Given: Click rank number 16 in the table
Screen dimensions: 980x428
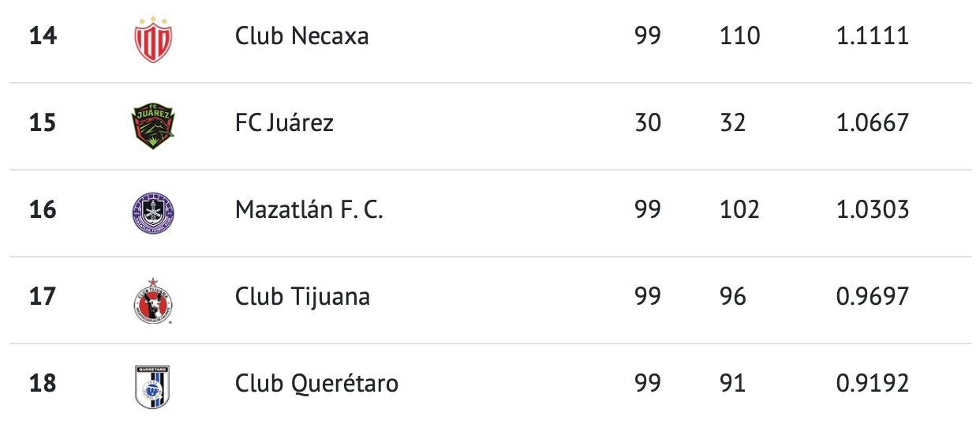Looking at the screenshot, I should [43, 210].
